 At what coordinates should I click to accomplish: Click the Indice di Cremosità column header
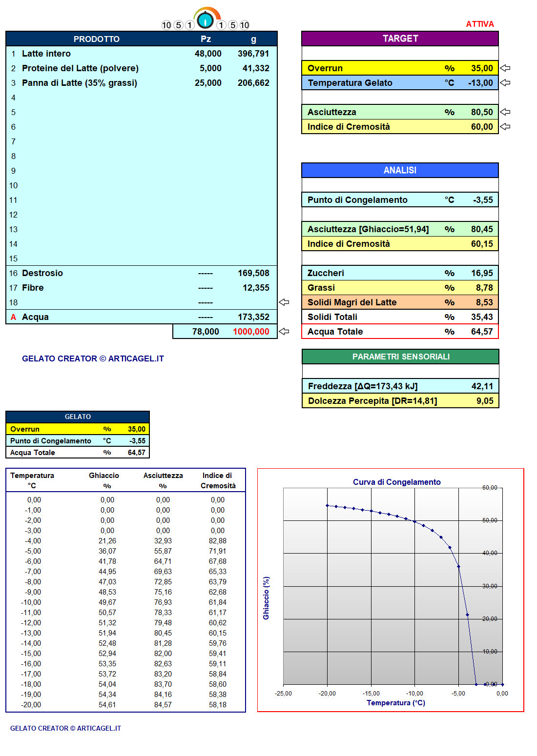pos(218,480)
